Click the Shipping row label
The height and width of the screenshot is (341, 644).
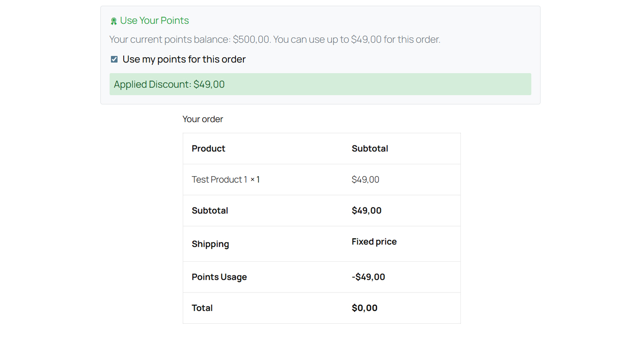click(210, 244)
